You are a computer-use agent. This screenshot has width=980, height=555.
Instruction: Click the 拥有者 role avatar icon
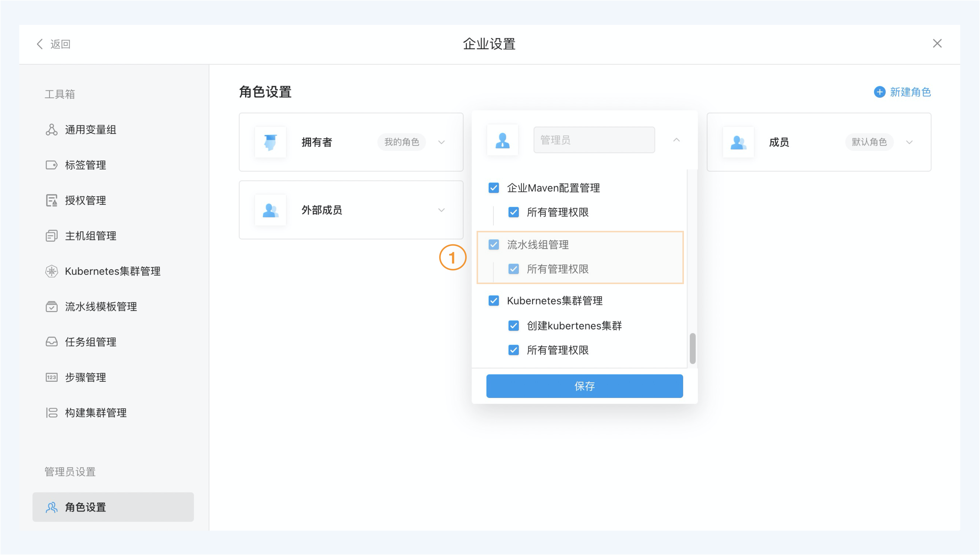tap(270, 142)
